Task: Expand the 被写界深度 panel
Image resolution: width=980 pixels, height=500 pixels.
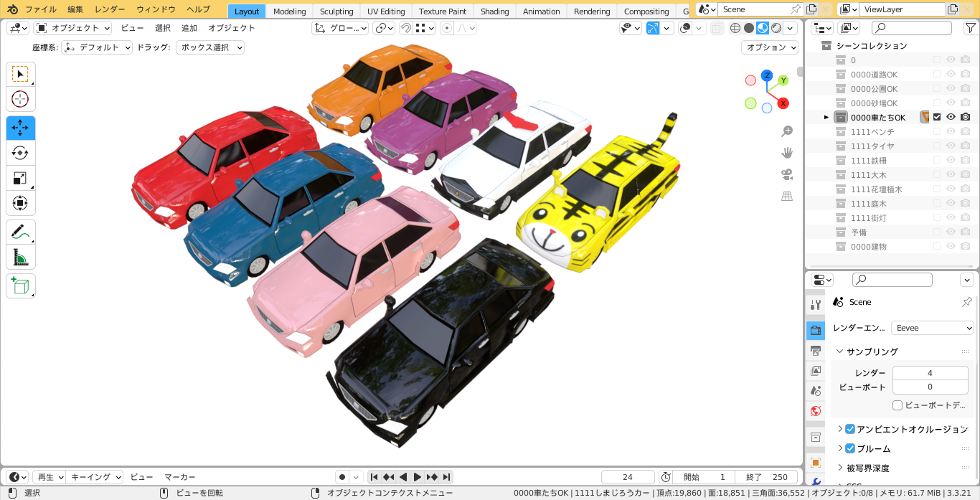Action: tap(840, 468)
